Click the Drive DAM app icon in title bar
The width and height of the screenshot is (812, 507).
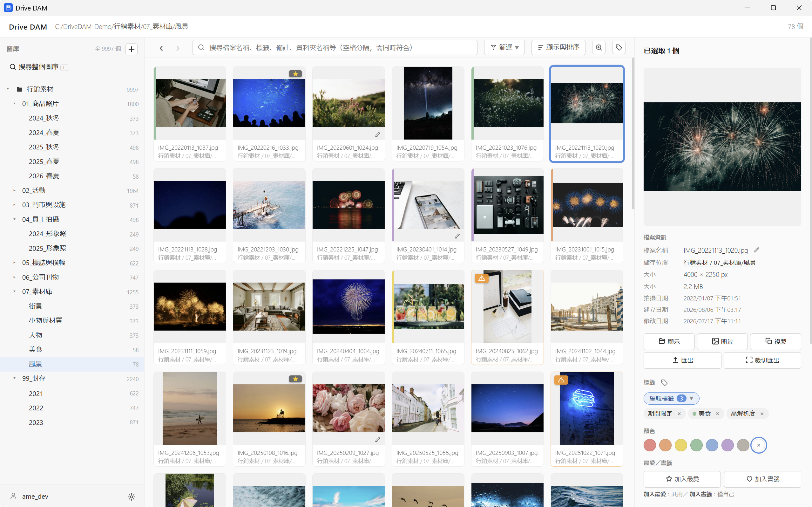point(8,8)
